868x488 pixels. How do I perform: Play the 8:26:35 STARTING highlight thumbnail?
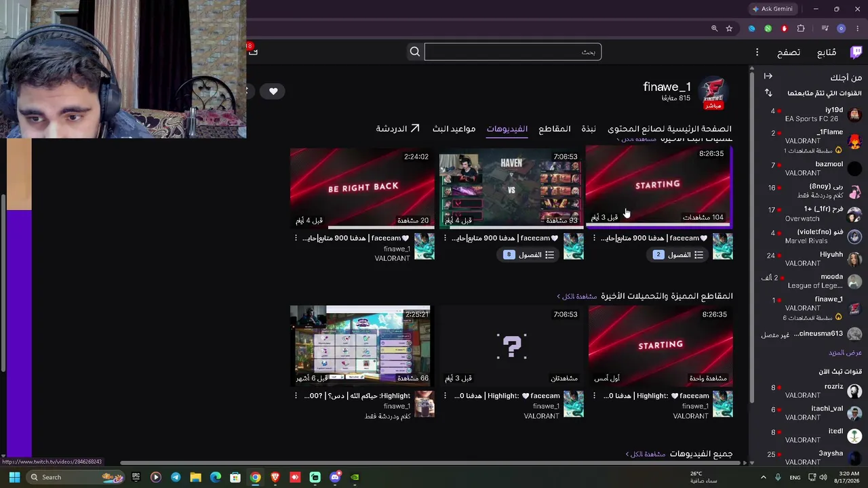pos(660,346)
